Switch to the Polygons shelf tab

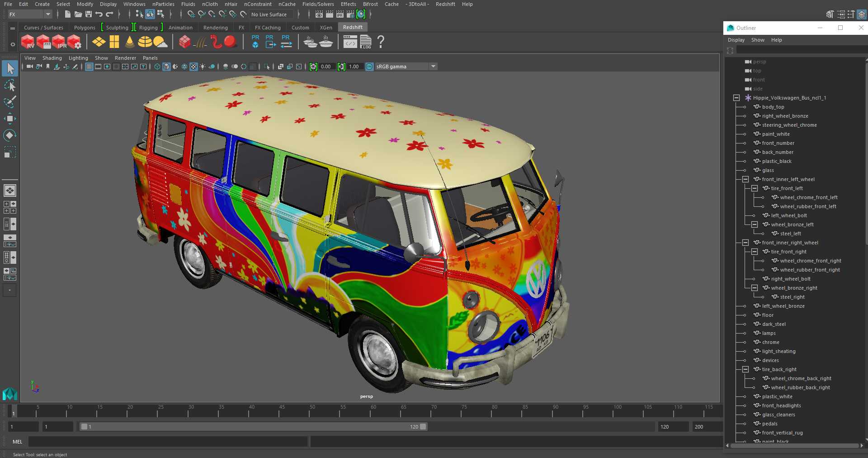[x=85, y=28]
